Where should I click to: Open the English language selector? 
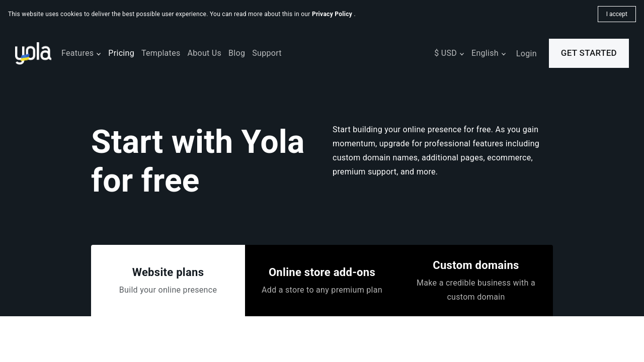point(485,53)
